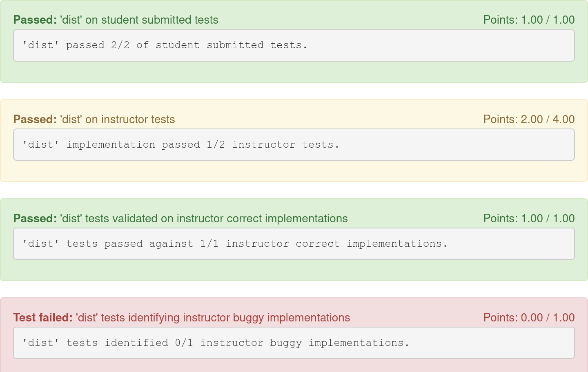
Task: Click the bold 'Passed:' label for instructor tests
Action: [x=35, y=120]
